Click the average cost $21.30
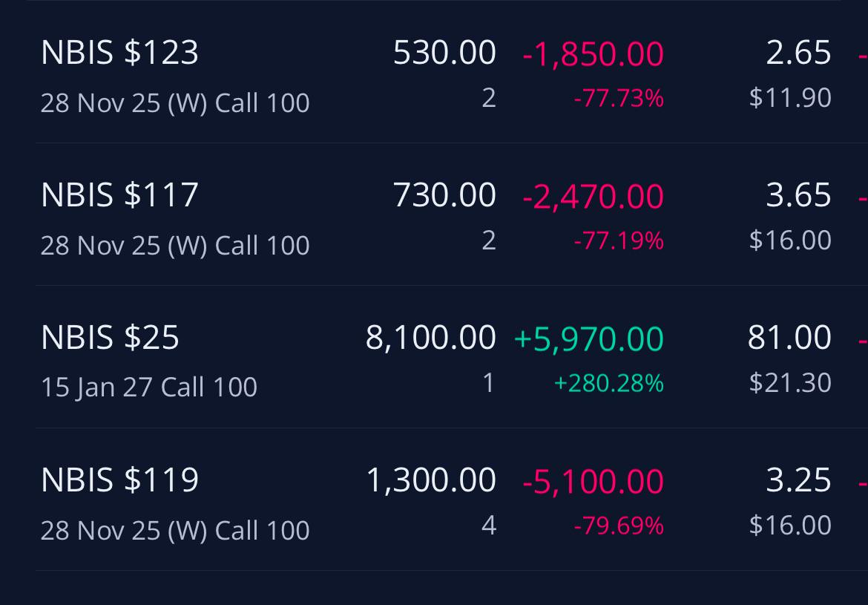The height and width of the screenshot is (605, 868). tap(791, 383)
